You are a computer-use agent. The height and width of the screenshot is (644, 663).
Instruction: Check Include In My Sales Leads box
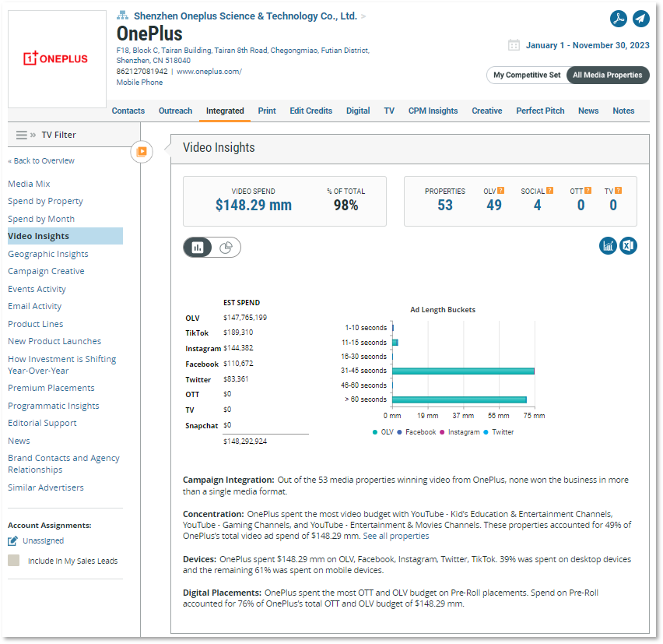tap(13, 561)
